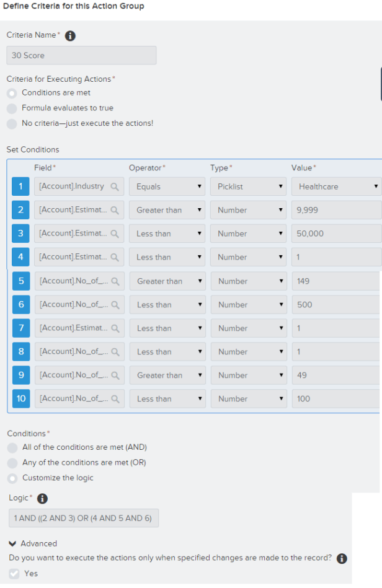Open Healthcare value dropdown in row 1
This screenshot has height=588, width=382.
coord(337,186)
